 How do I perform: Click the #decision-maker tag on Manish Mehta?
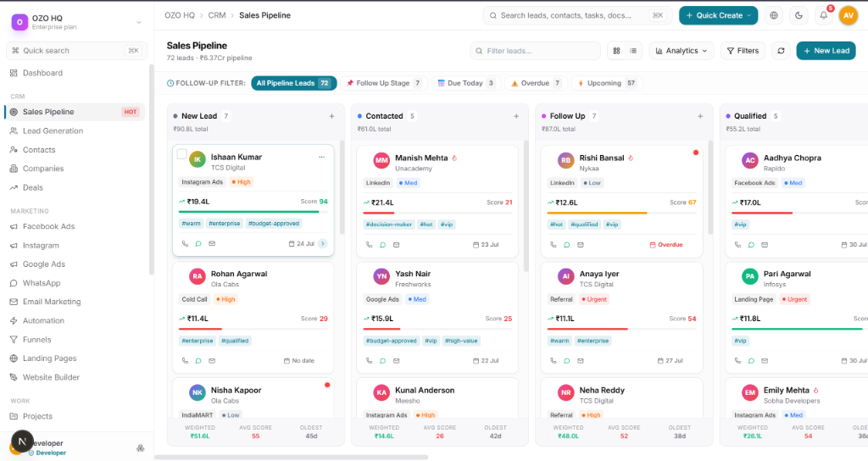pyautogui.click(x=388, y=225)
